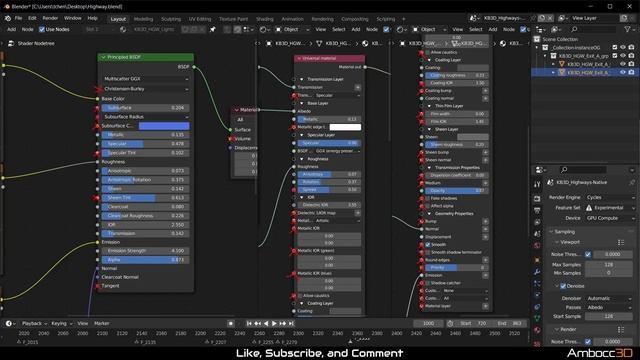Open the Tool properties tab icon
This screenshot has height=360, width=640.
coord(537,184)
